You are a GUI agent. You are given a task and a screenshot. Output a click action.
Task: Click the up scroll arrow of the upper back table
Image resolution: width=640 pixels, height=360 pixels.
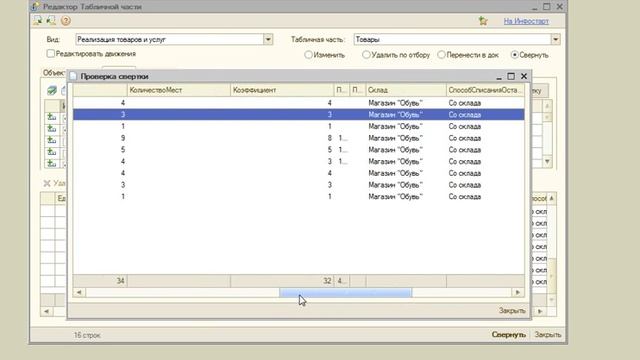pos(547,106)
